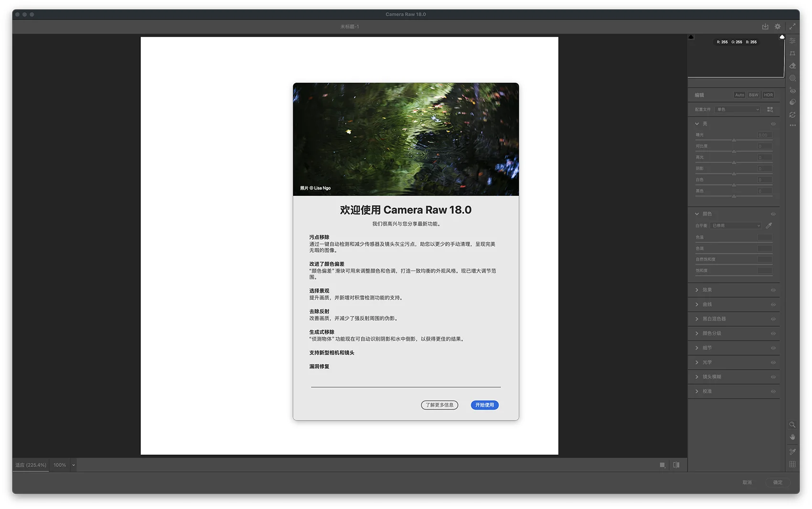Click the blue 开始使用 button
The height and width of the screenshot is (509, 812).
[x=484, y=405]
